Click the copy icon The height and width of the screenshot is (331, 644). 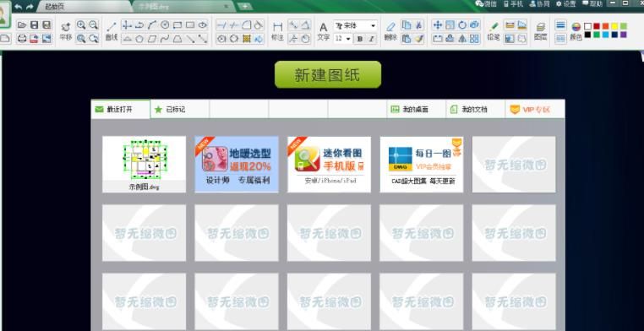click(x=407, y=25)
